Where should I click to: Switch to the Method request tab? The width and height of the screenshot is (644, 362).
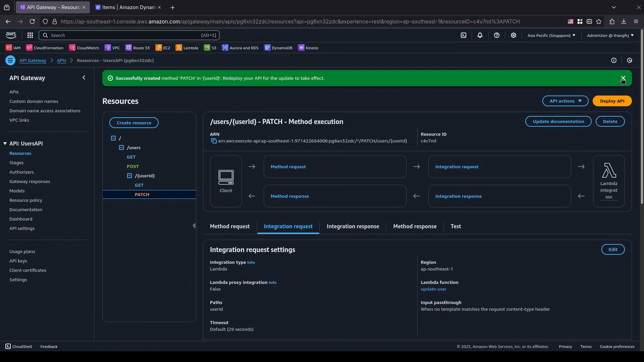pyautogui.click(x=230, y=227)
